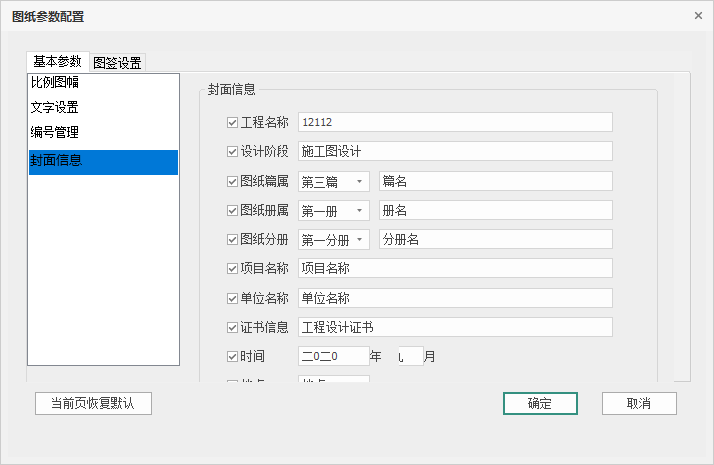
Task: Uncheck the 项目名称 checkbox
Action: (x=233, y=269)
